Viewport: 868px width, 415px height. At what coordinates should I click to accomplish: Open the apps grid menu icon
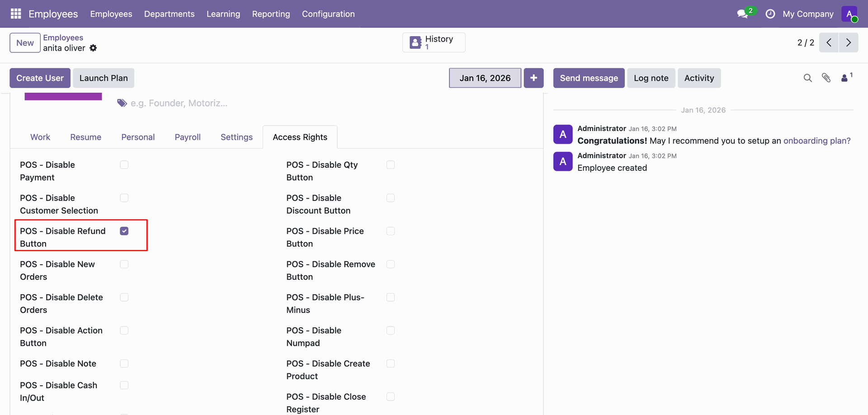click(16, 14)
